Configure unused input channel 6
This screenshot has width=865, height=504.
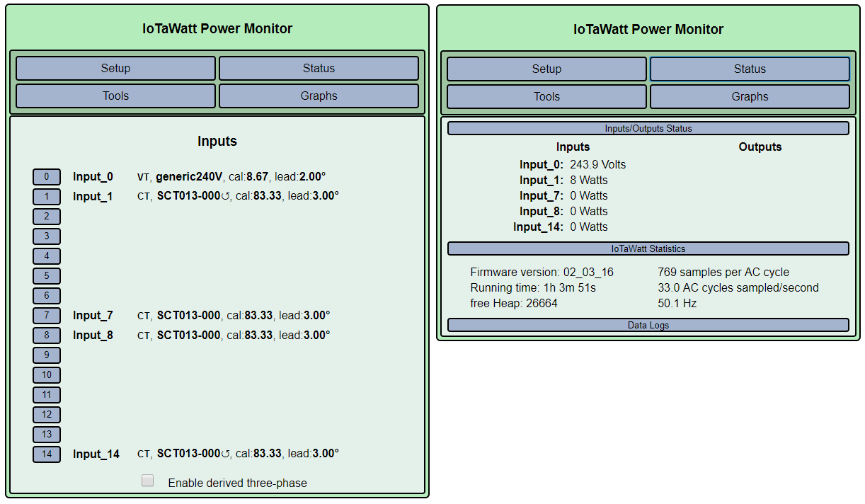click(x=47, y=296)
